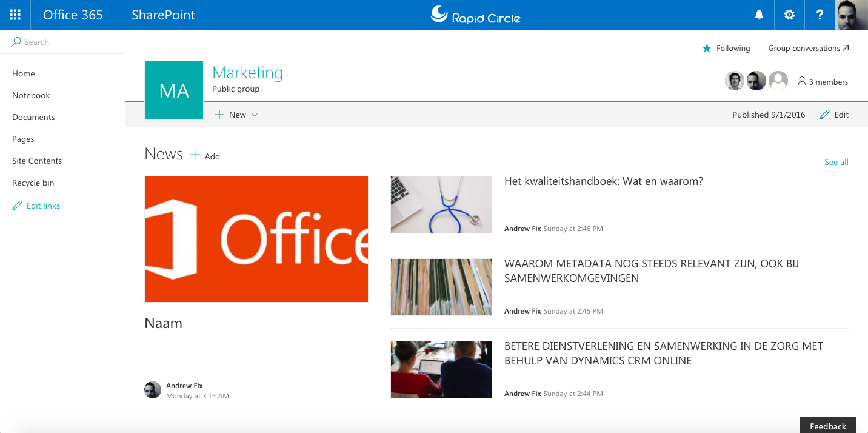Click the Feedback button
This screenshot has height=433, width=868.
[x=828, y=426]
